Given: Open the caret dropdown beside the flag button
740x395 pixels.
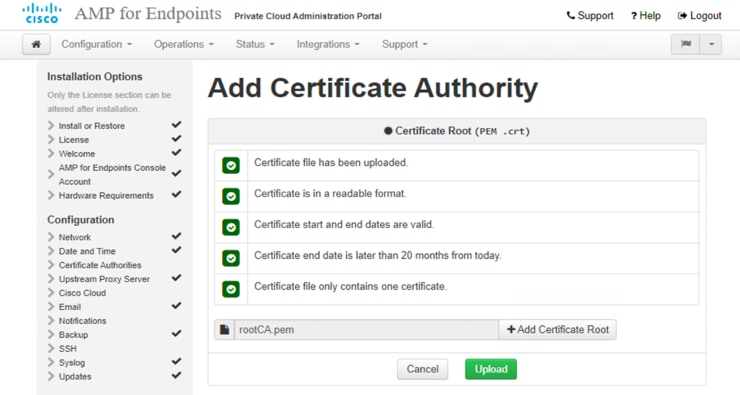Looking at the screenshot, I should pos(711,44).
